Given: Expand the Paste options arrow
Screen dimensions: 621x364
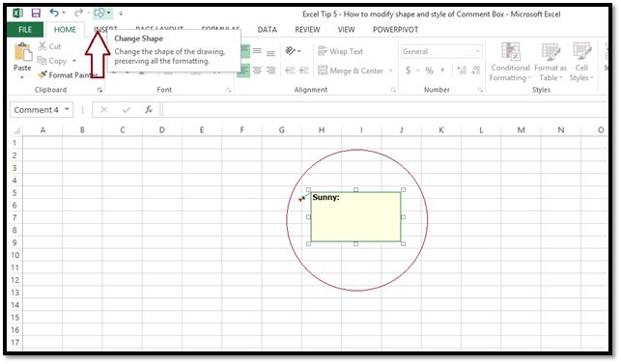Looking at the screenshot, I should 22,76.
